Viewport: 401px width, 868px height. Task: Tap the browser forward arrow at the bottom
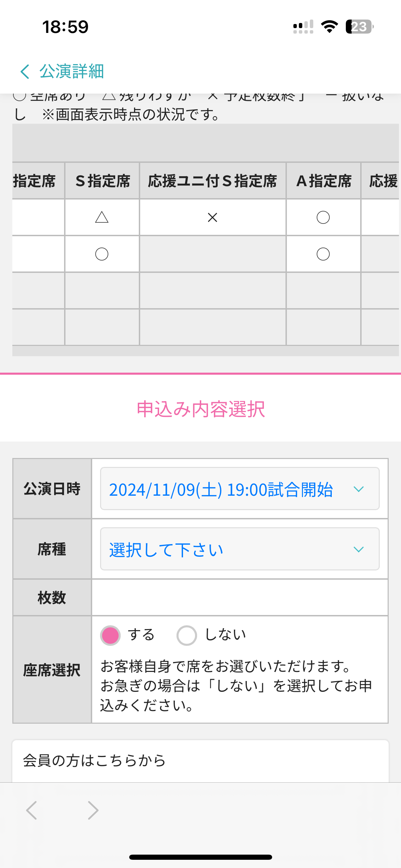(93, 810)
